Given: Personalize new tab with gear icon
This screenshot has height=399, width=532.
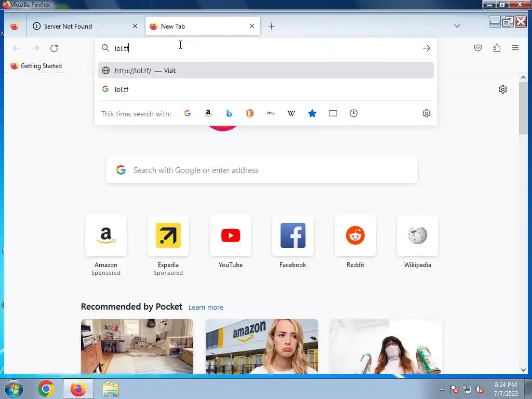Looking at the screenshot, I should pyautogui.click(x=503, y=89).
